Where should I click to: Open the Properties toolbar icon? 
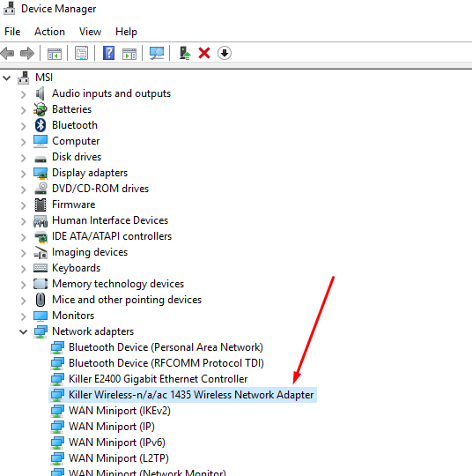pyautogui.click(x=81, y=54)
